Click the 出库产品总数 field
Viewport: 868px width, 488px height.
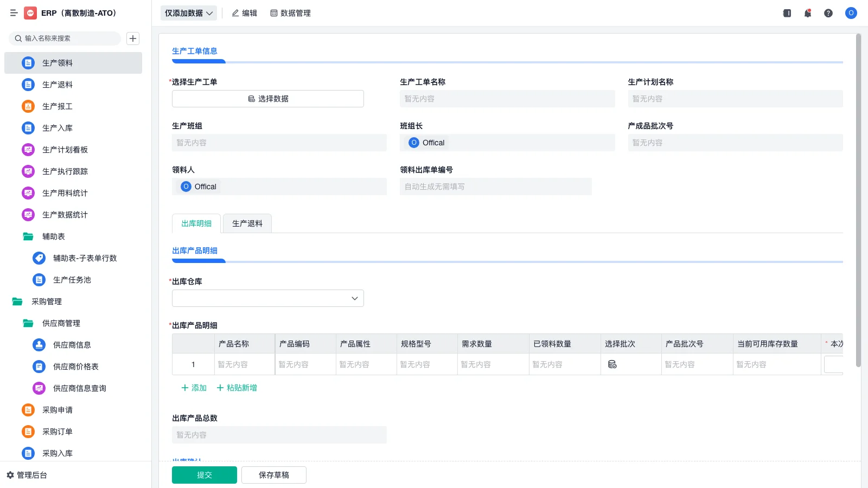pyautogui.click(x=279, y=435)
